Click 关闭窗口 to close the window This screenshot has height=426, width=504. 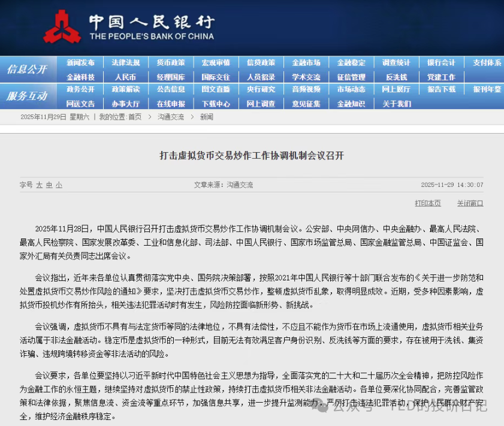click(470, 203)
